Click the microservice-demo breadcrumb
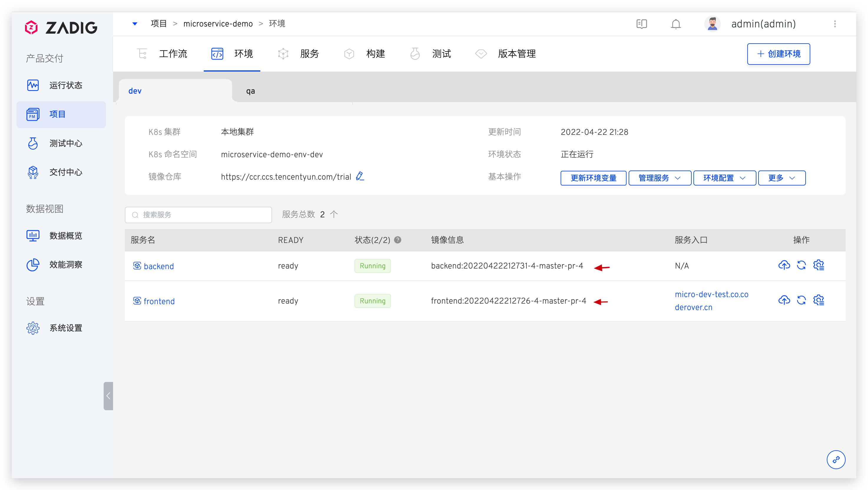 [218, 24]
